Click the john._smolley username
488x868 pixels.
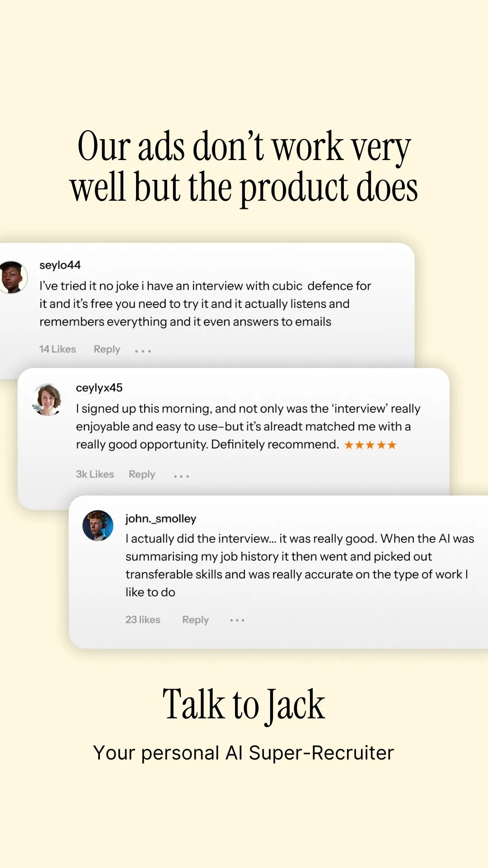[x=161, y=519]
